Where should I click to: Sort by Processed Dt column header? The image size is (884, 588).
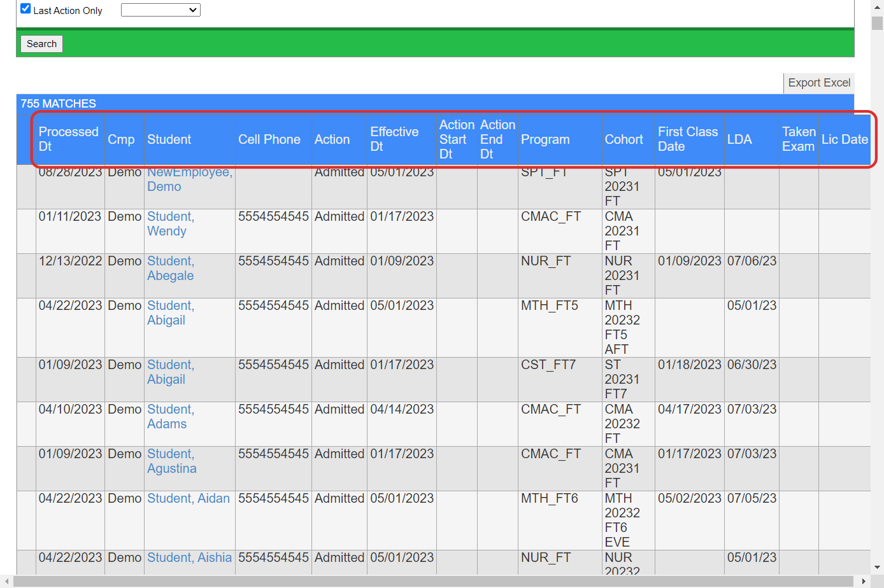(68, 139)
